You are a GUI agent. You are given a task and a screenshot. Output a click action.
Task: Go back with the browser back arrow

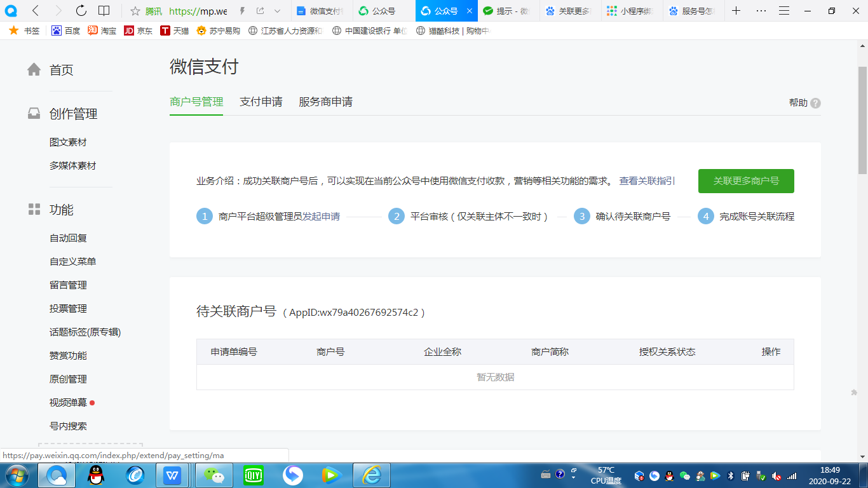point(36,11)
